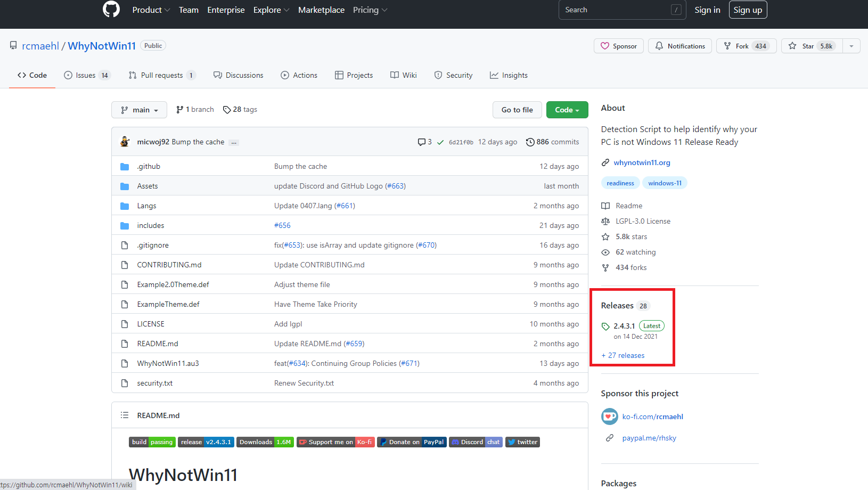The height and width of the screenshot is (490, 868).
Task: Open the Assets folder
Action: click(x=148, y=186)
